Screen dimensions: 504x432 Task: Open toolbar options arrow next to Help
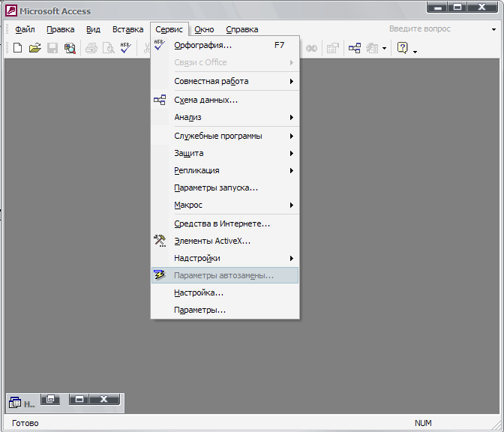click(x=415, y=52)
